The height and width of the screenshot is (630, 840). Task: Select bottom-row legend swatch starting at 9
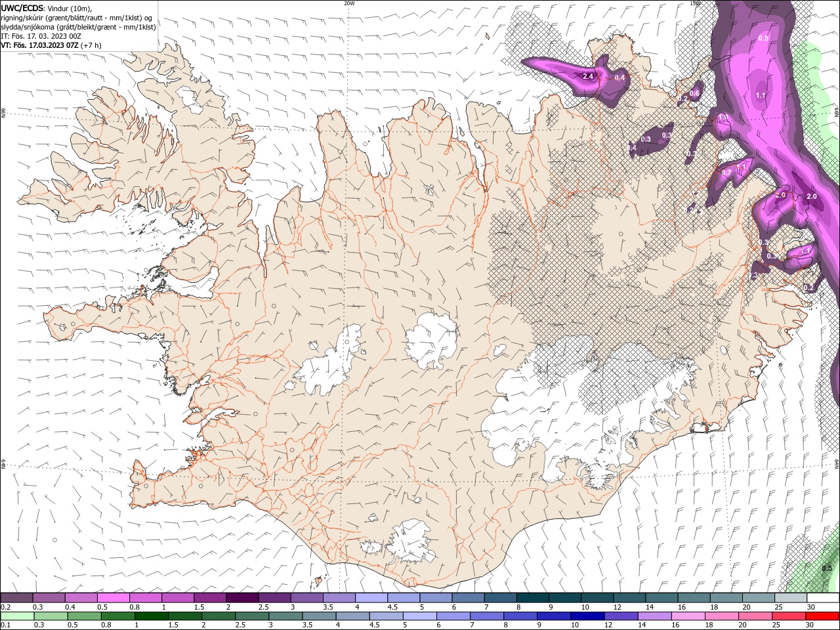[554, 616]
